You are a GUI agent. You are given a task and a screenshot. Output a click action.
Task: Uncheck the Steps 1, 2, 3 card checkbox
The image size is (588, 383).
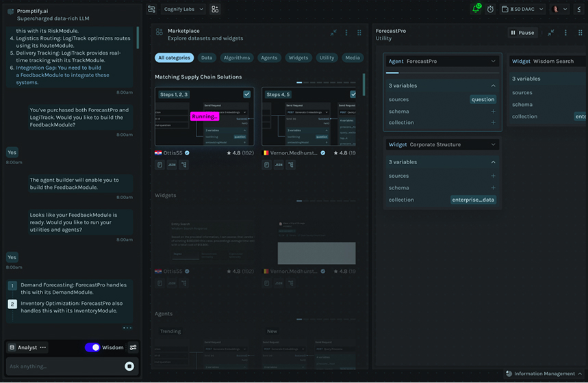[x=246, y=94]
